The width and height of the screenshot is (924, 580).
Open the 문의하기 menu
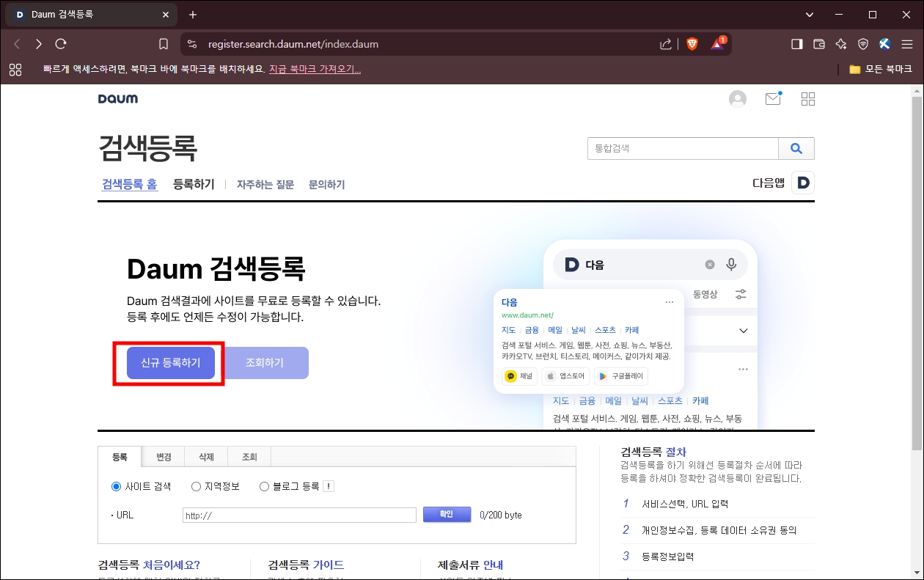coord(327,185)
